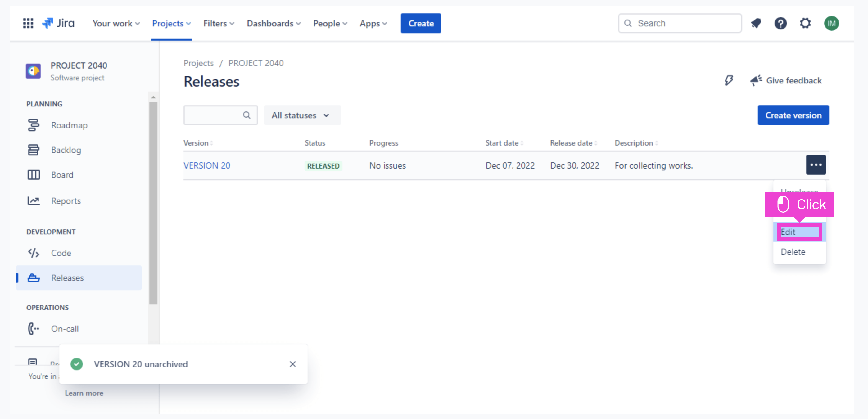Sort by the Start date column header
868x419 pixels.
[x=504, y=143]
